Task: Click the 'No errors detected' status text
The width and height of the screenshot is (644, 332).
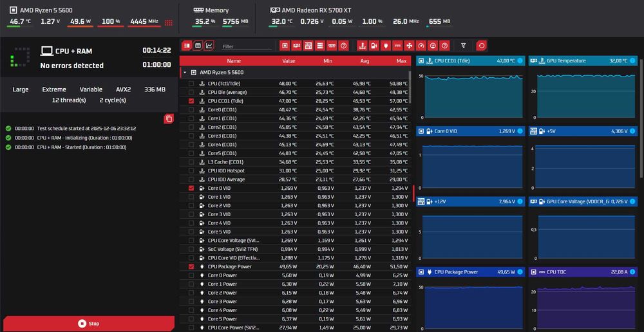Action: tap(72, 66)
